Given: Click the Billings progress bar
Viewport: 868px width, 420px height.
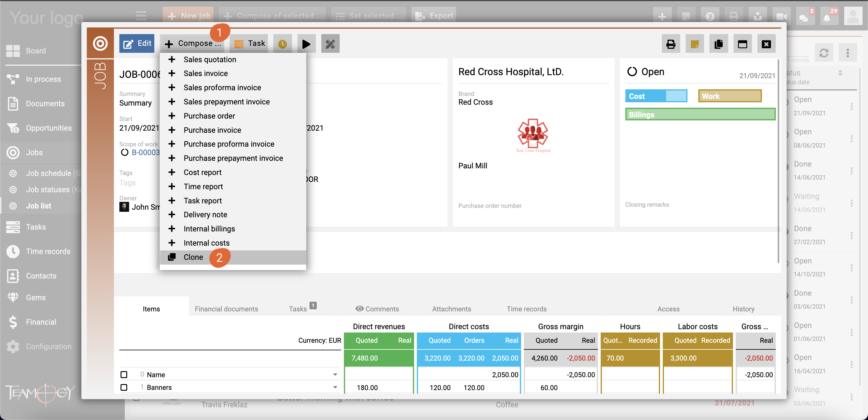Looking at the screenshot, I should (x=700, y=114).
